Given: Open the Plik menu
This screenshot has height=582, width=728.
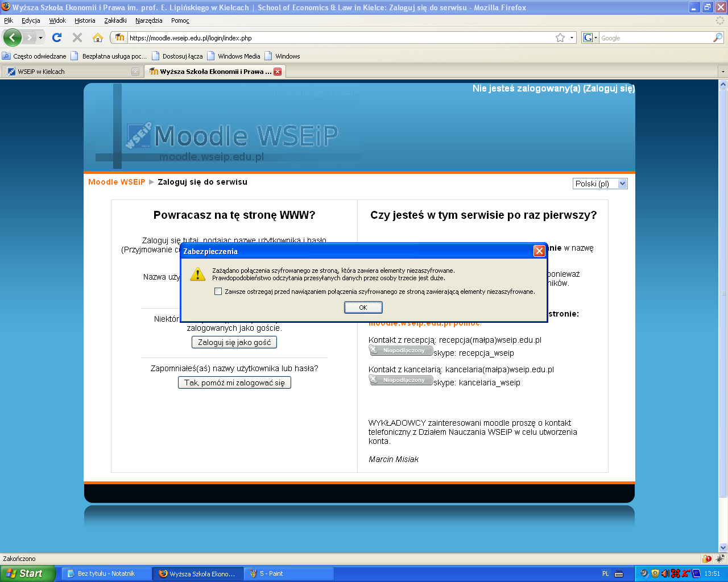Looking at the screenshot, I should tap(9, 20).
